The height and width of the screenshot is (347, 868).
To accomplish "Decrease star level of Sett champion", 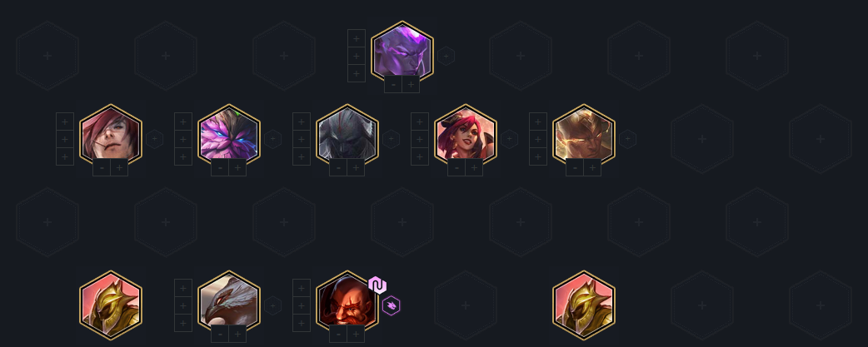I will [x=102, y=167].
